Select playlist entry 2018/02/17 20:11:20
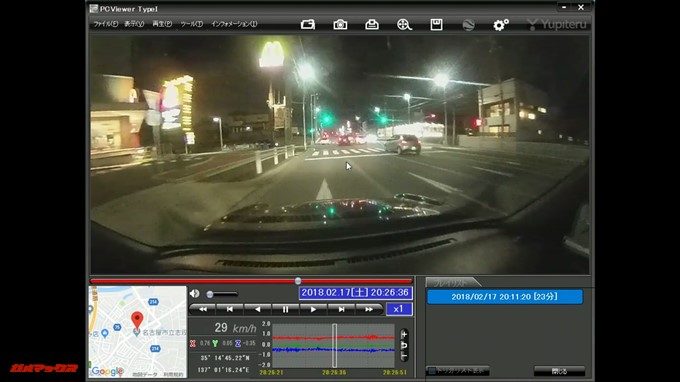680x382 pixels. point(505,297)
